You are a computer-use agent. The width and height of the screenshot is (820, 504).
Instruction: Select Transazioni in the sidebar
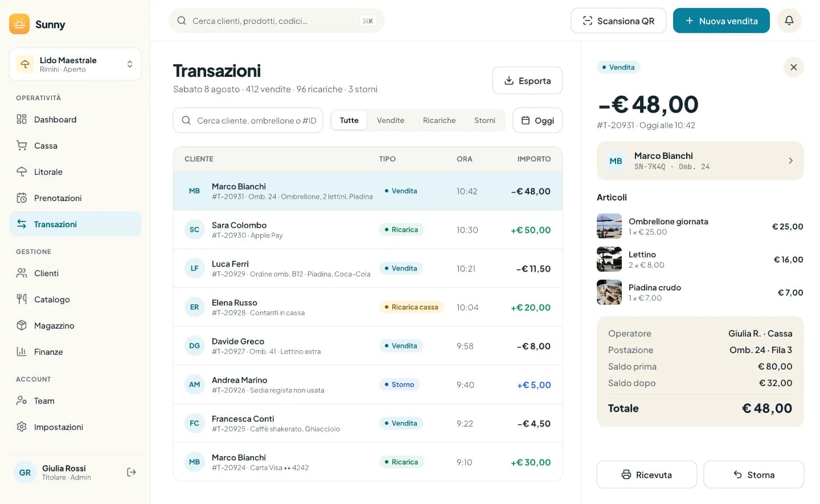(75, 224)
